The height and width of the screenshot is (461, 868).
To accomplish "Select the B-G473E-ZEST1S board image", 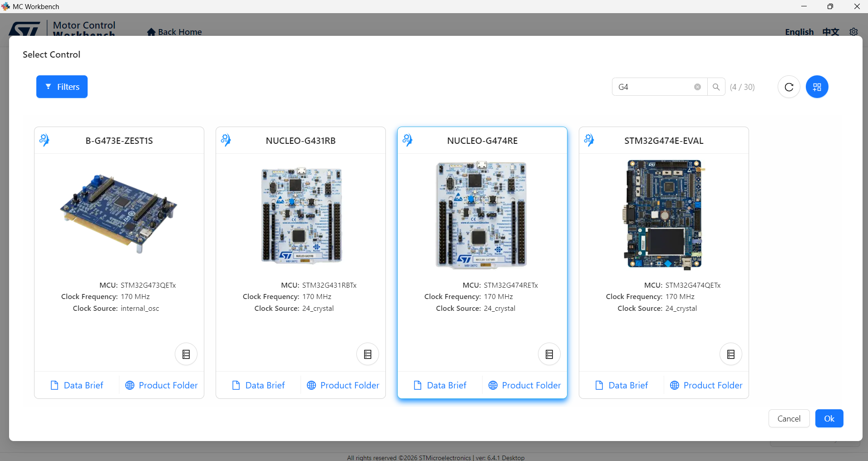I will coord(119,213).
